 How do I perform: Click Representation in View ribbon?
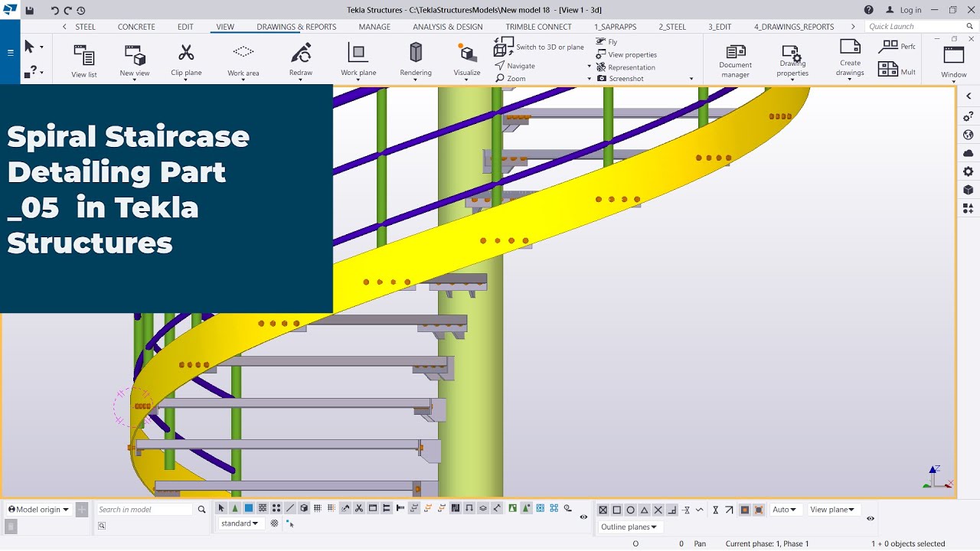(626, 67)
